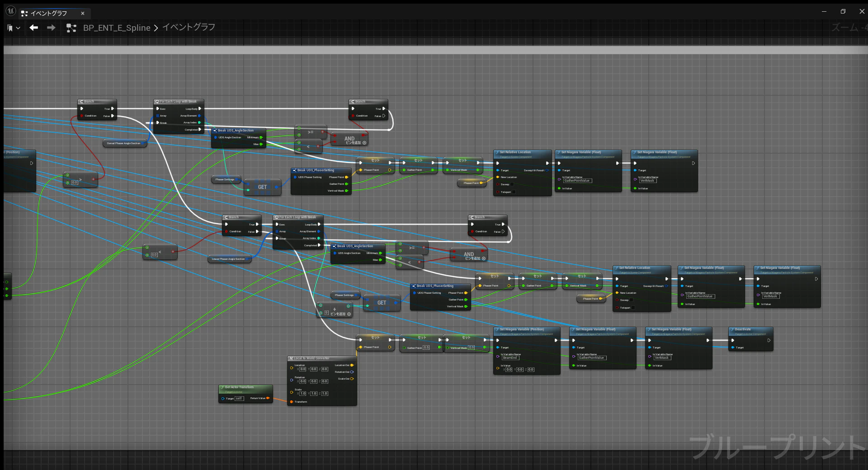
Task: Toggle Teleport on the upper Set Relative Location node
Action: point(514,192)
